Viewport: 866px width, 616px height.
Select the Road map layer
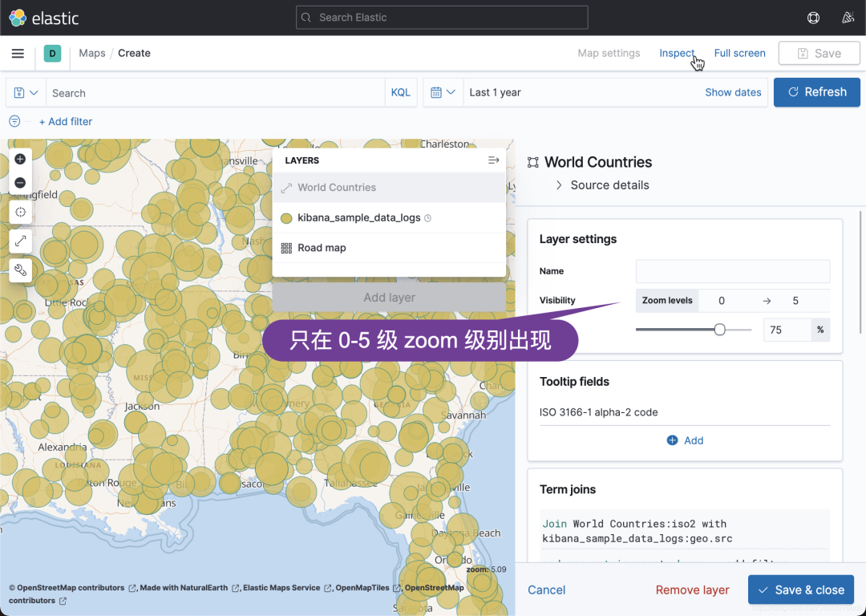[389, 248]
